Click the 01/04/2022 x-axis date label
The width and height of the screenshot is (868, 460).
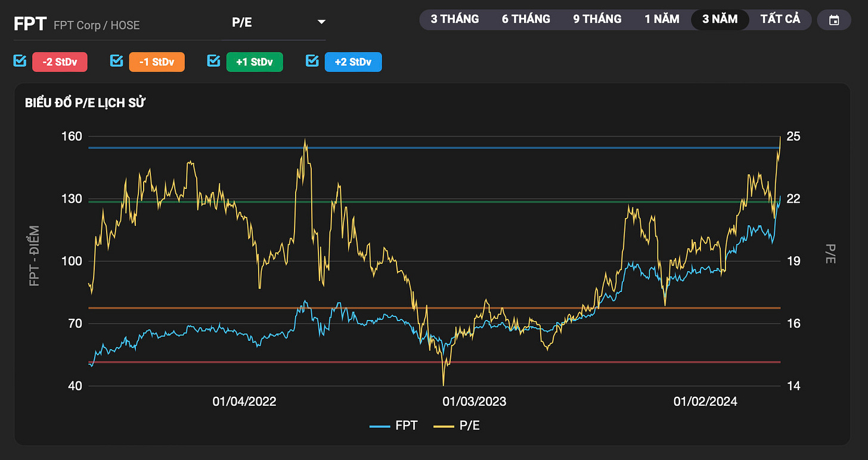tap(244, 402)
